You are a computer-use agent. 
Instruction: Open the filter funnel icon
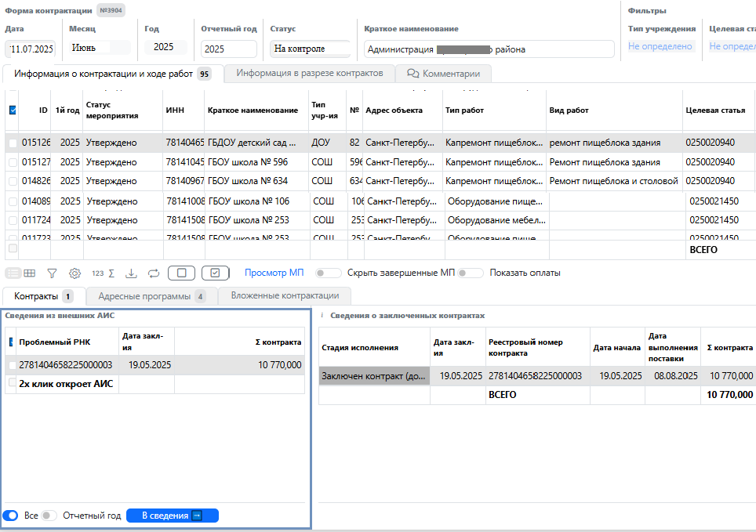pos(52,273)
